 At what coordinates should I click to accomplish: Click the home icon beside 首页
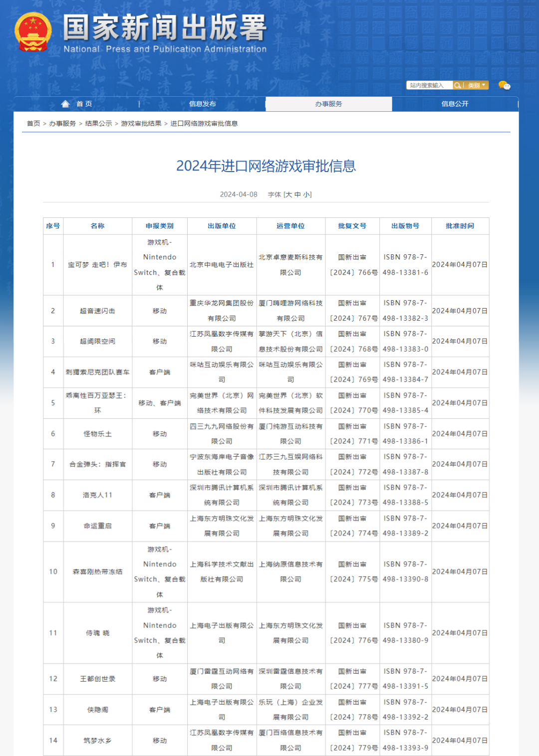point(65,104)
